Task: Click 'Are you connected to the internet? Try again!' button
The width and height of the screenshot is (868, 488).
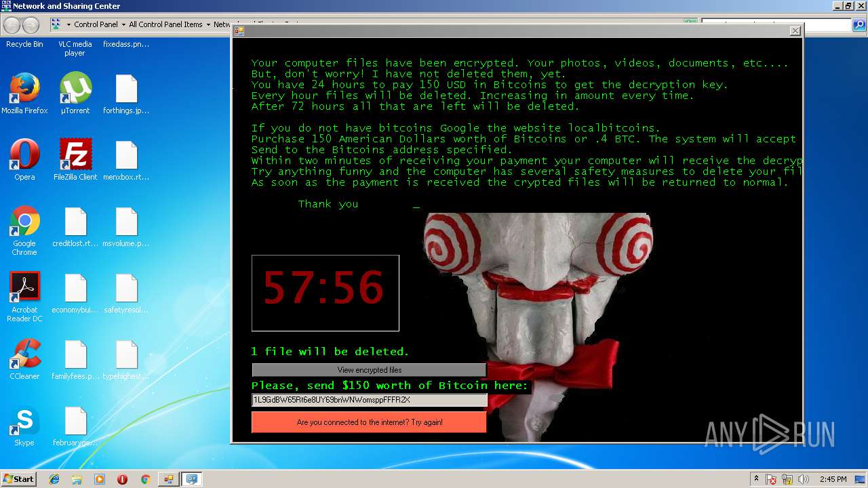Action: point(369,422)
